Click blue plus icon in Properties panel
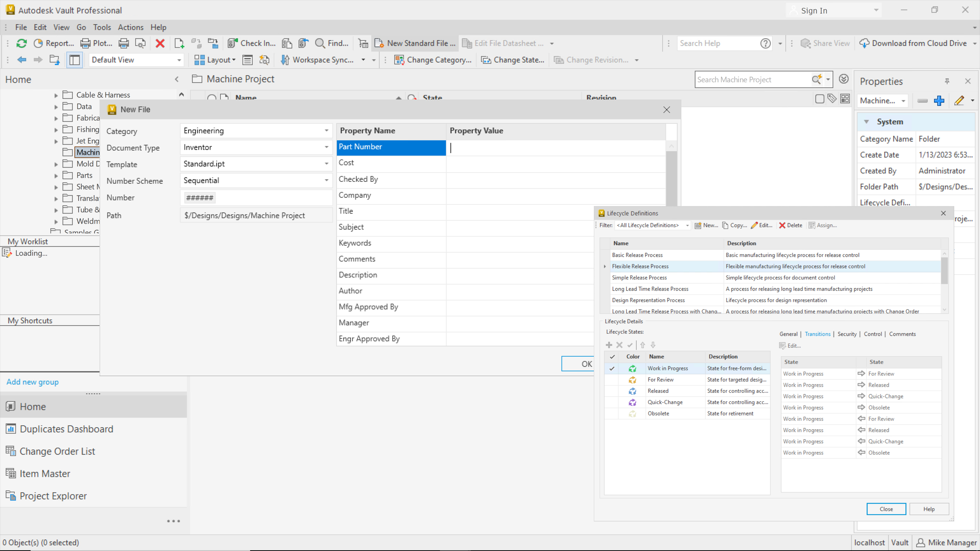 pyautogui.click(x=939, y=101)
